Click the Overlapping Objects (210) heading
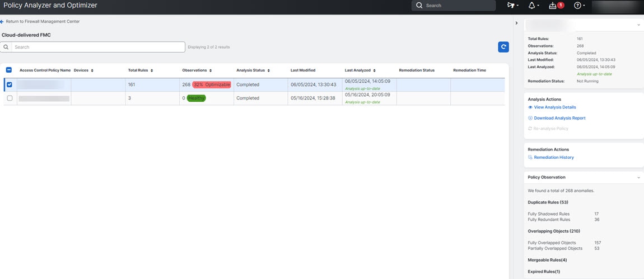This screenshot has width=644, height=279. pos(554,231)
